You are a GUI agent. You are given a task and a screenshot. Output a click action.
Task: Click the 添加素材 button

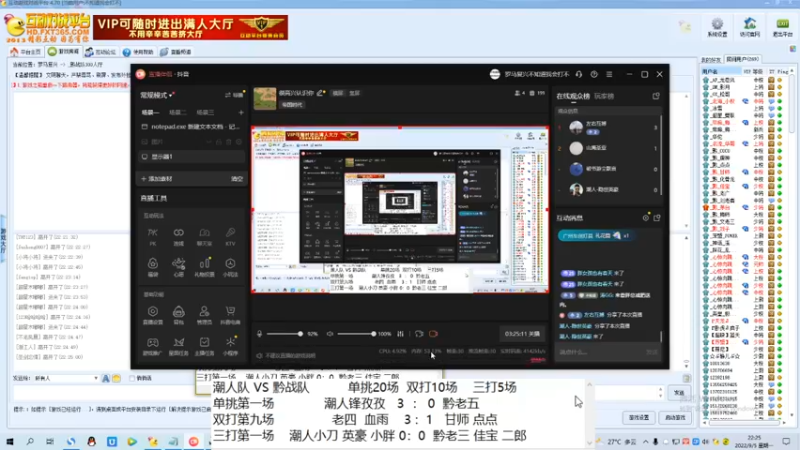157,179
